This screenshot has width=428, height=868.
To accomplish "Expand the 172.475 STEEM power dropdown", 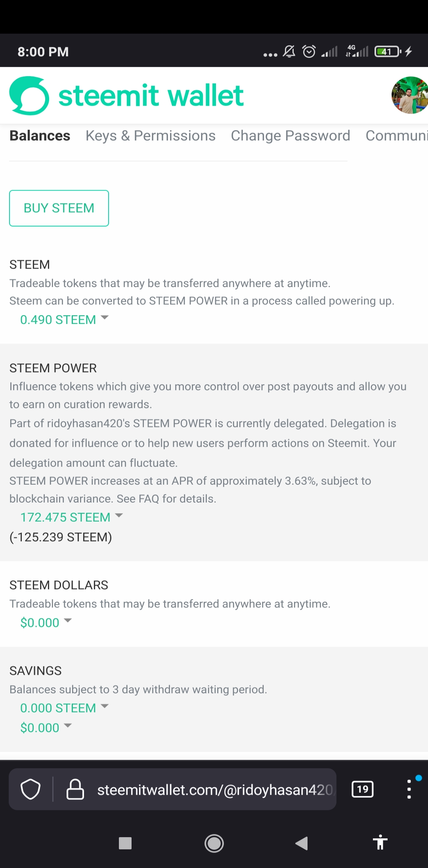I will (x=72, y=517).
